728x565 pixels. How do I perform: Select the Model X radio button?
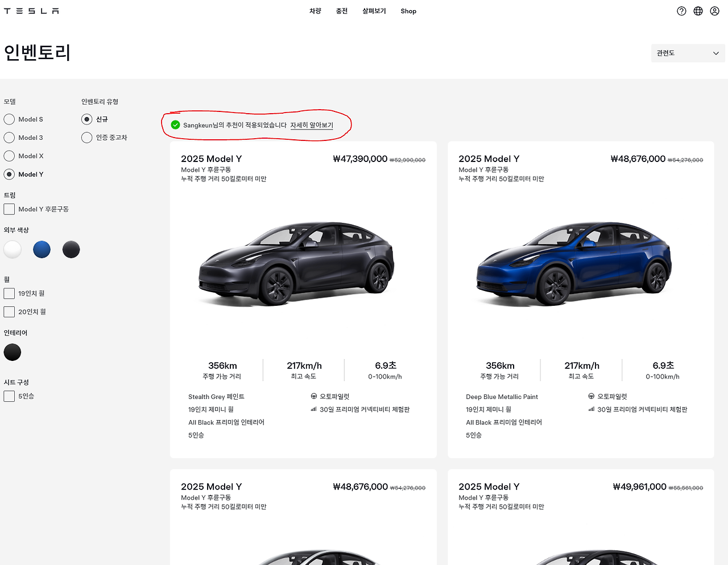9,156
